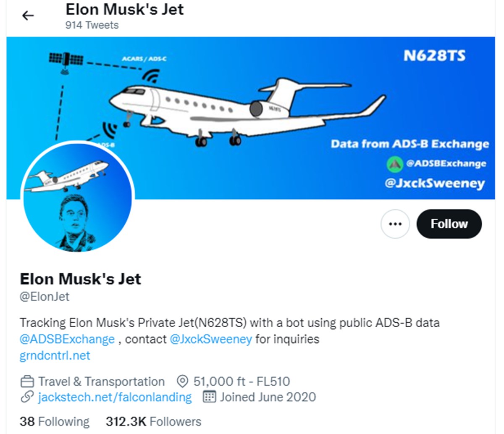Click the briefcase category icon

click(27, 381)
